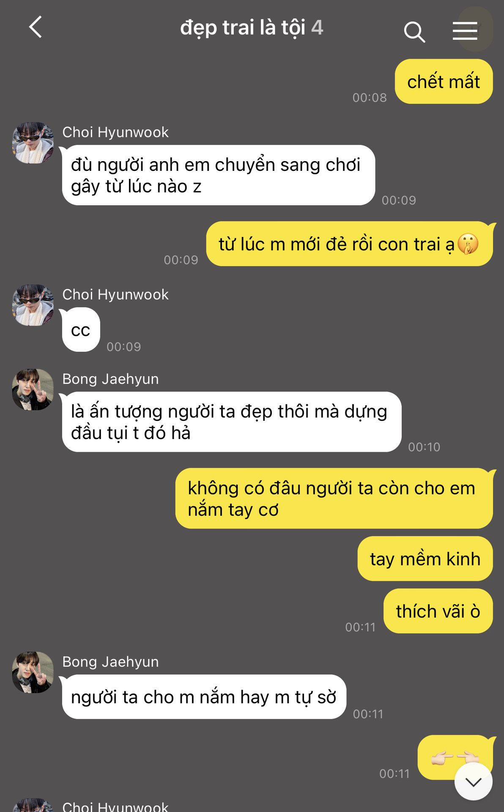Viewport: 504px width, 812px height.
Task: Tap Bong Jaehyun's name above 'là ấn tượng'
Action: click(110, 379)
